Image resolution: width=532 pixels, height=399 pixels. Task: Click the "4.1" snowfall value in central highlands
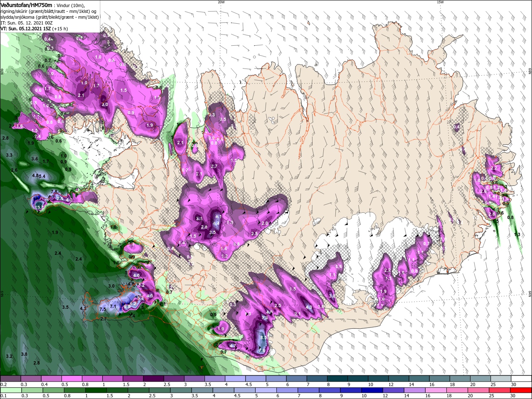[x=218, y=217]
